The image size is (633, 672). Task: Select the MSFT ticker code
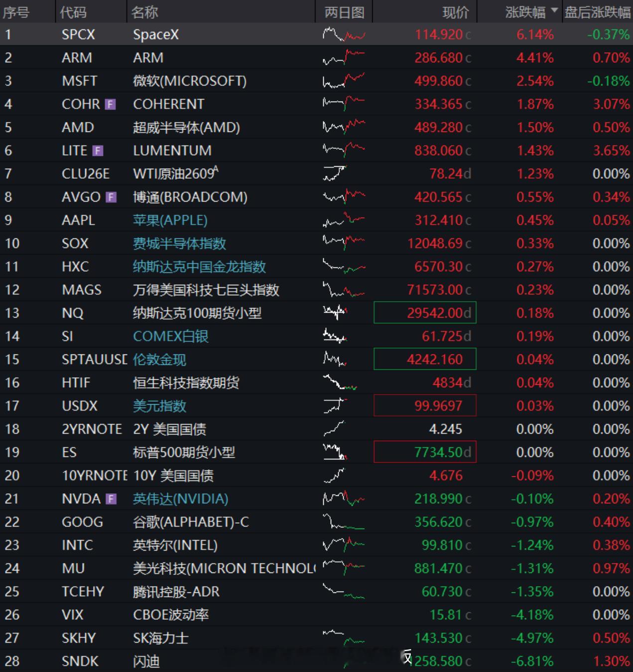(x=79, y=81)
